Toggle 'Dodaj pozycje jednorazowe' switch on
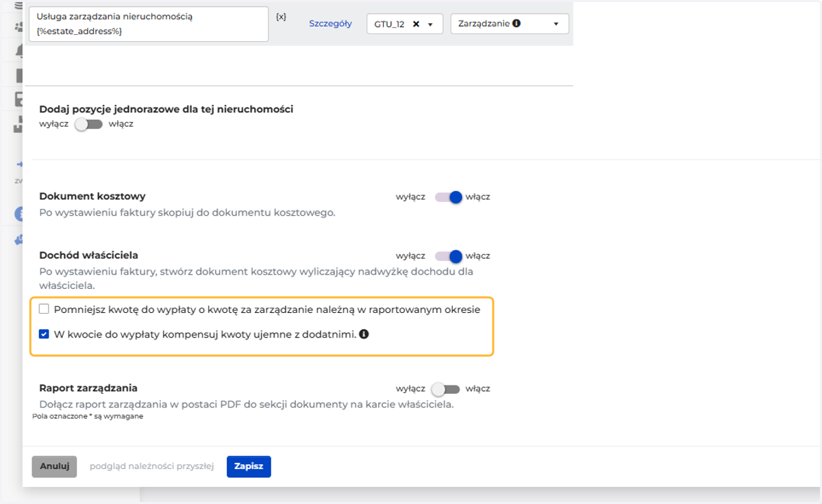822x504 pixels. coord(88,124)
